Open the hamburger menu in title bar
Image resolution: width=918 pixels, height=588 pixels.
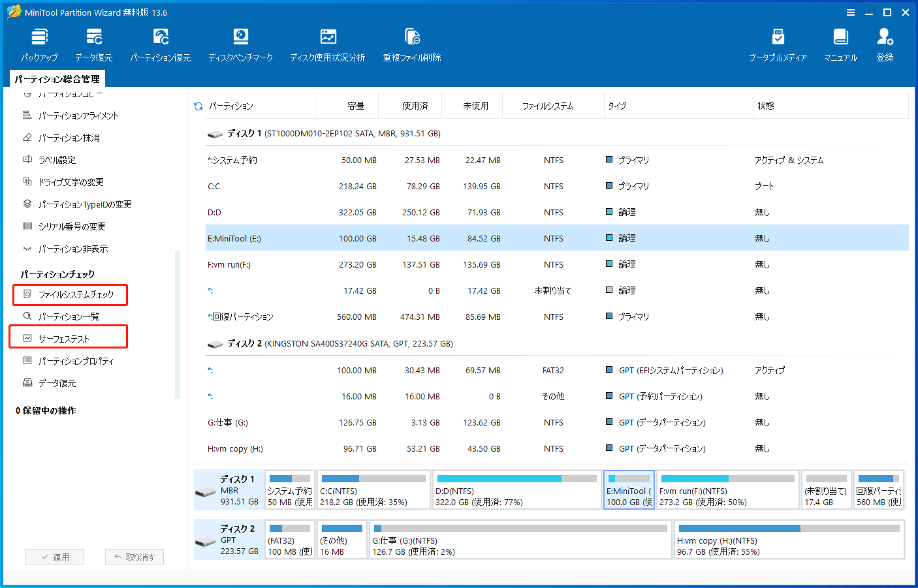(851, 12)
